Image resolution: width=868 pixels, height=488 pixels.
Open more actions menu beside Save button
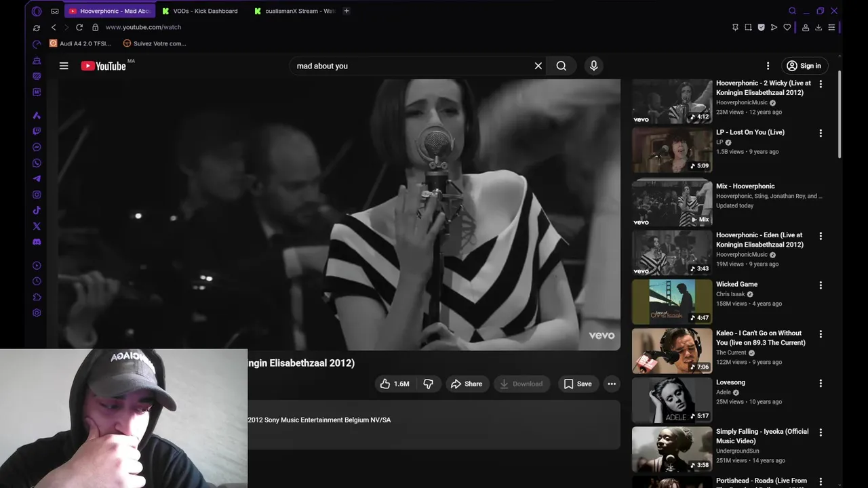click(612, 384)
